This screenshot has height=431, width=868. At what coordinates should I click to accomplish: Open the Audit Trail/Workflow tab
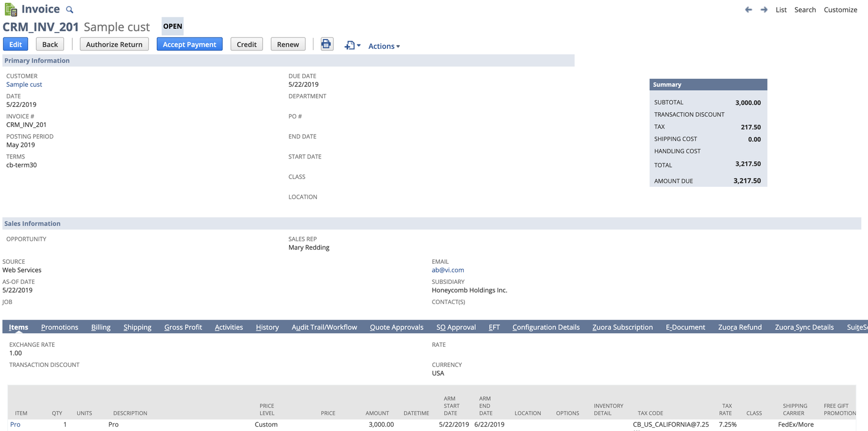pyautogui.click(x=324, y=327)
